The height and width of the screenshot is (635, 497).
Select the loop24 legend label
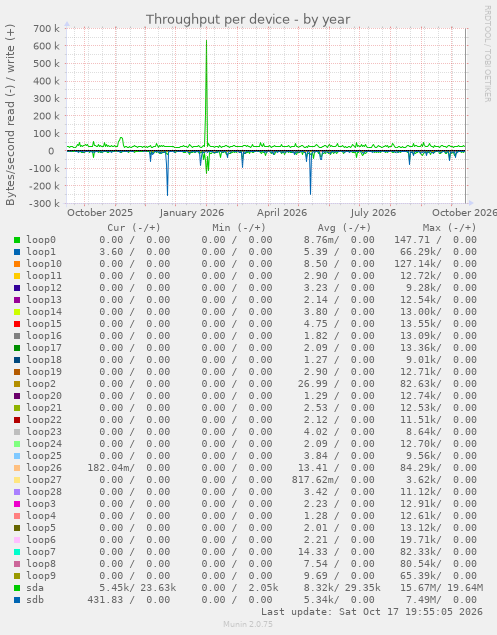pyautogui.click(x=44, y=444)
